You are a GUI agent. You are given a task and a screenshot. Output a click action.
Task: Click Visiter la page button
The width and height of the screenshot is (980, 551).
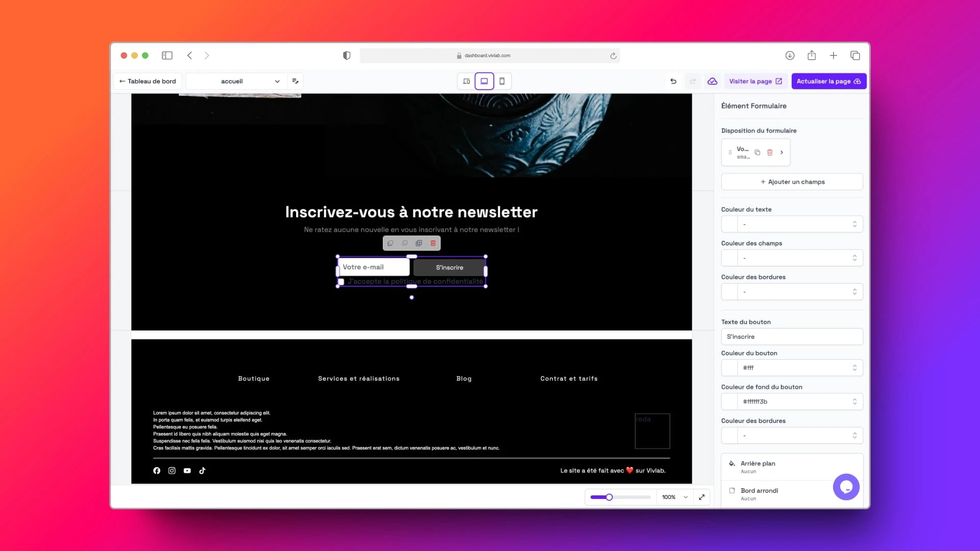tap(755, 81)
